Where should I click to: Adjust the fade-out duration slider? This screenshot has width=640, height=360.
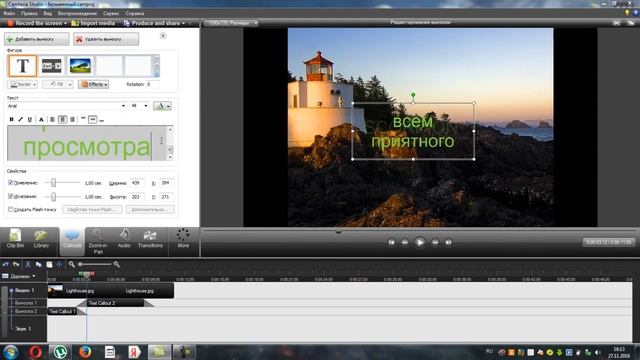(53, 197)
